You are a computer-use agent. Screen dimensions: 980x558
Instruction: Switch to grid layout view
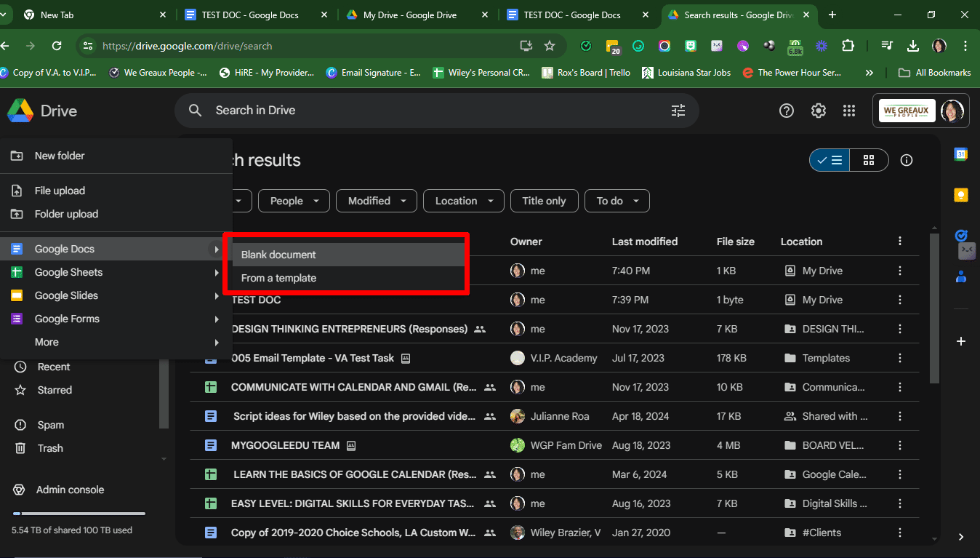click(x=868, y=160)
